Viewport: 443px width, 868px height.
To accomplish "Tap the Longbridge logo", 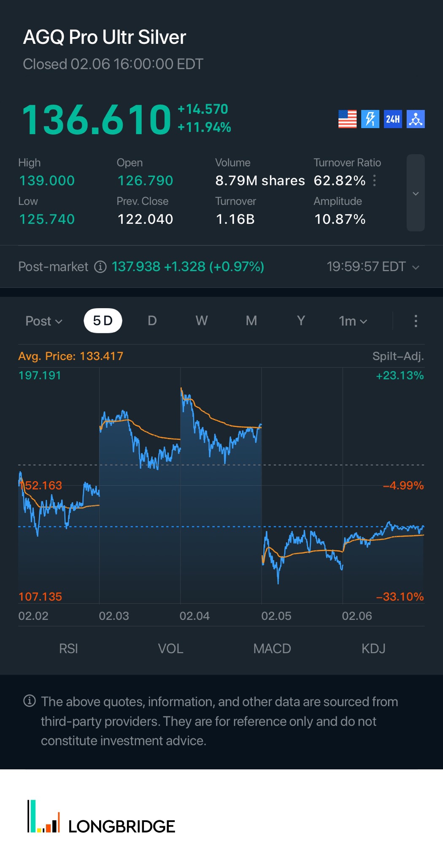I will click(101, 817).
